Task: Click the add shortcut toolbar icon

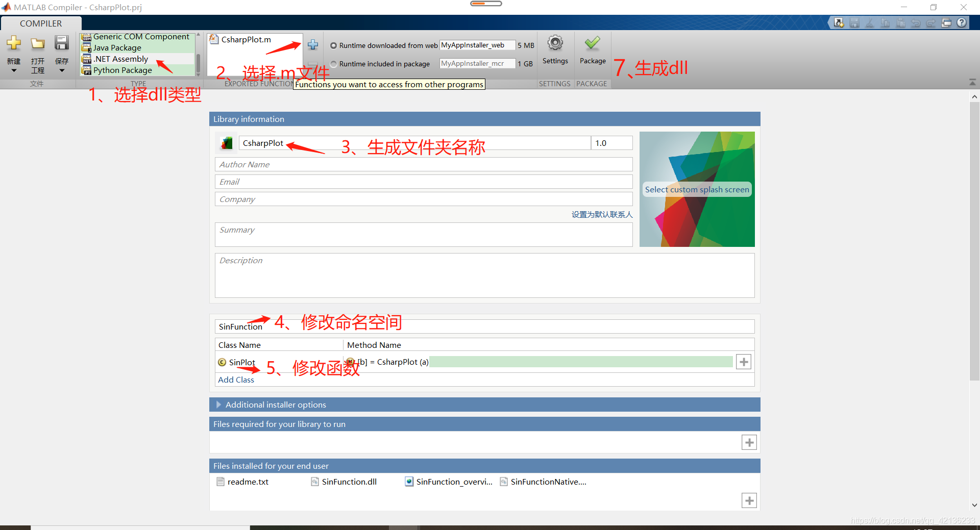Action: pyautogui.click(x=839, y=23)
